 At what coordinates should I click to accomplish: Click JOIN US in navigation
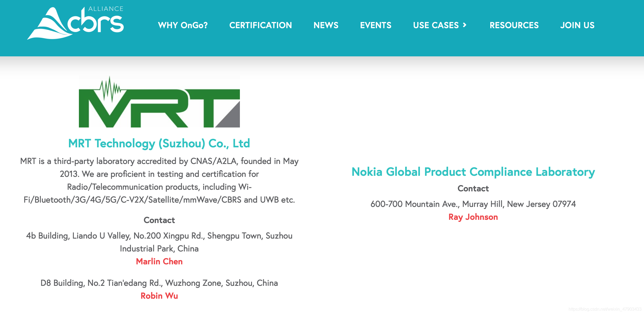pos(577,25)
